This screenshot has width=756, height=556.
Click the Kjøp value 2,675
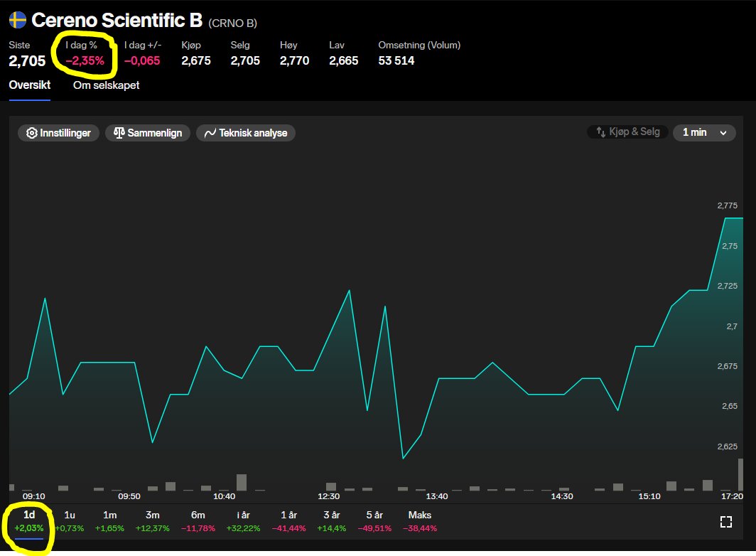point(196,61)
